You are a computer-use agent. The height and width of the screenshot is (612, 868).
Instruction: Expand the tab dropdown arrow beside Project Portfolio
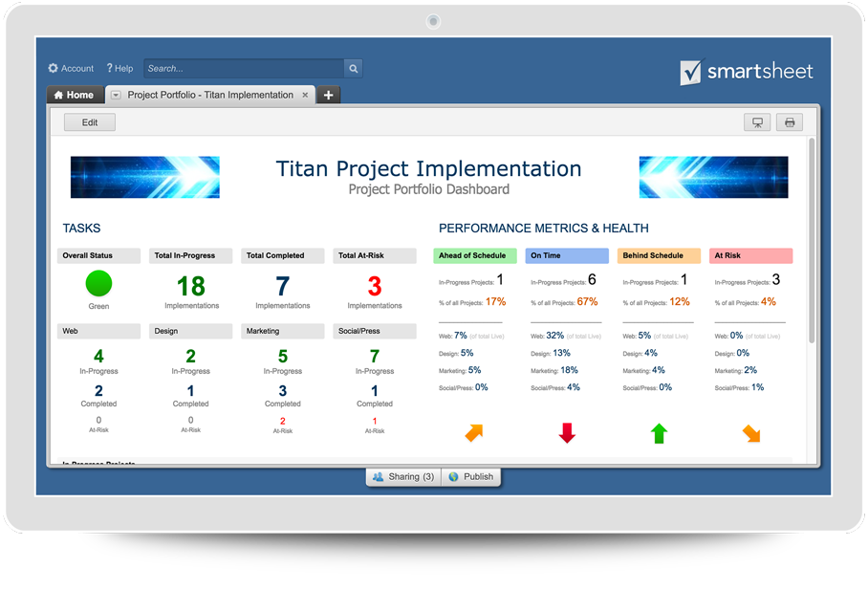pos(116,96)
